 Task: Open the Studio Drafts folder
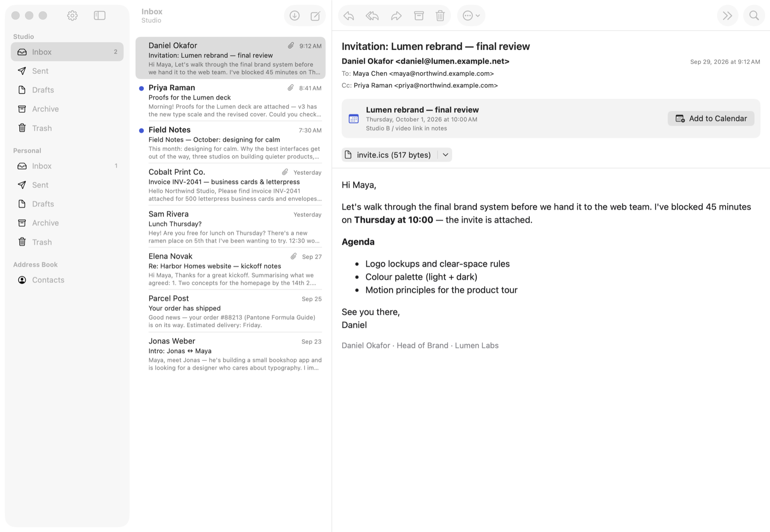[x=67, y=90]
